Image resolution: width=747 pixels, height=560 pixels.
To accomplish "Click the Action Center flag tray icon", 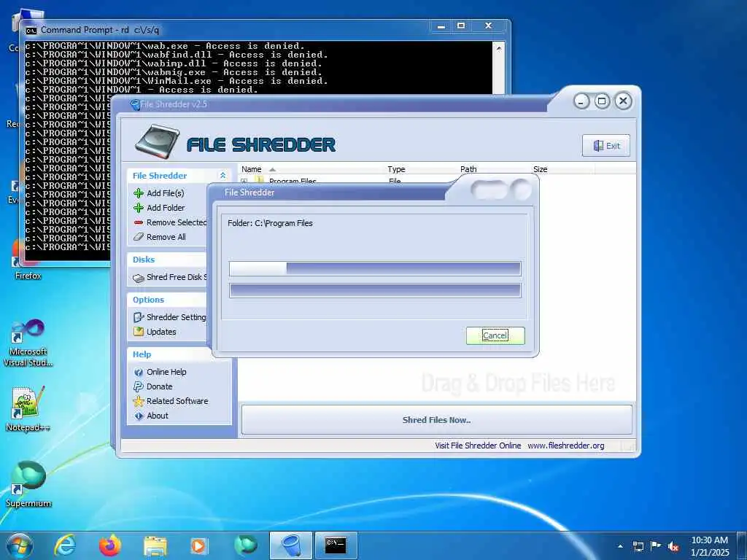I will click(656, 546).
